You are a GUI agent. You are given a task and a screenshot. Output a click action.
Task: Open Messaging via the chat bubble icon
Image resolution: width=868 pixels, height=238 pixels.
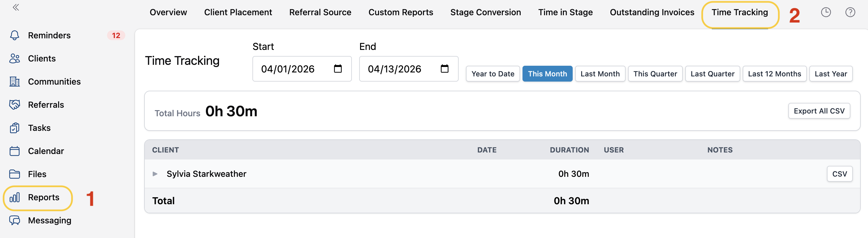(x=15, y=220)
